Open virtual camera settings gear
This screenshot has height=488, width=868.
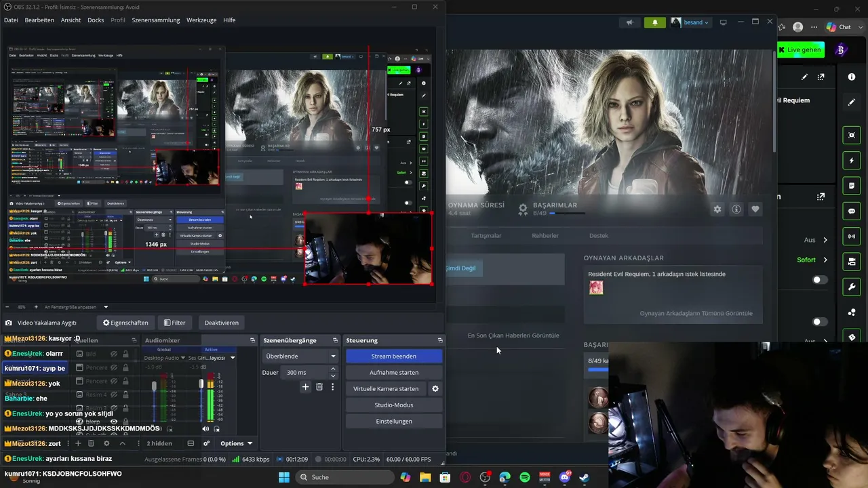pyautogui.click(x=435, y=388)
